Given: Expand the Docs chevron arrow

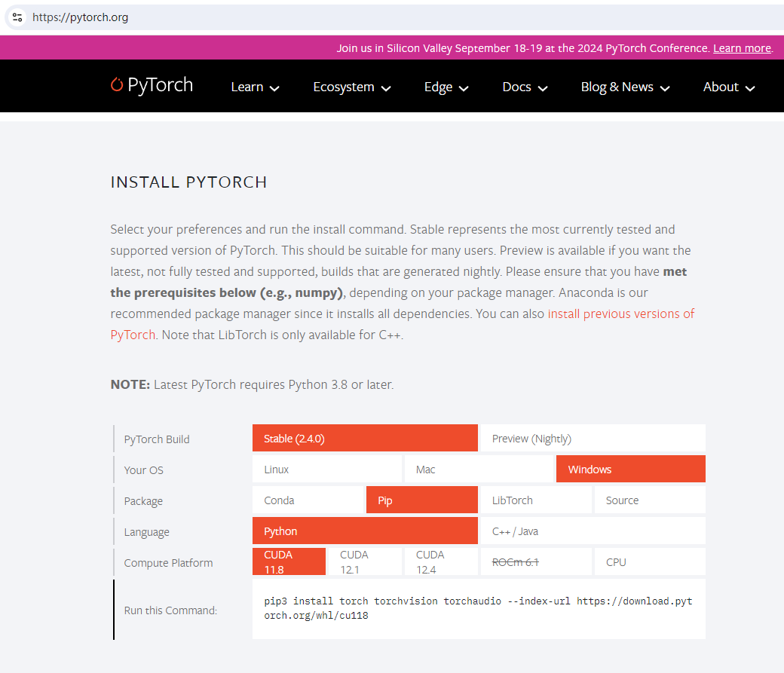Looking at the screenshot, I should point(543,88).
